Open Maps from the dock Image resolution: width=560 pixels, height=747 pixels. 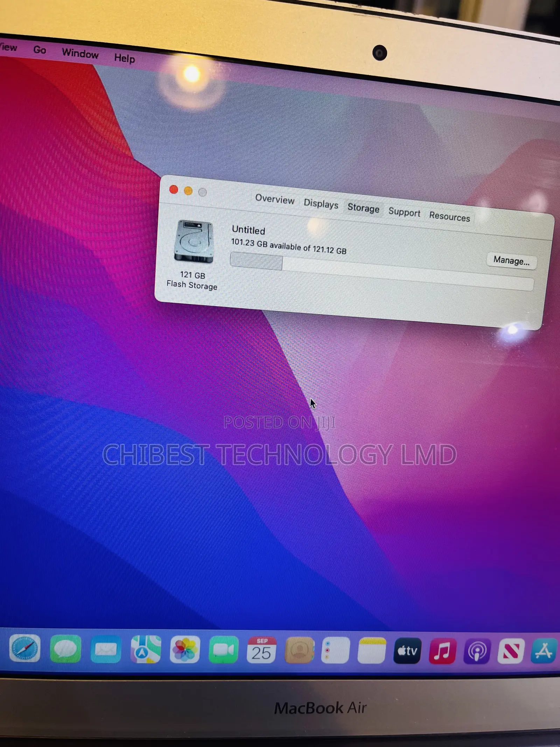point(146,649)
